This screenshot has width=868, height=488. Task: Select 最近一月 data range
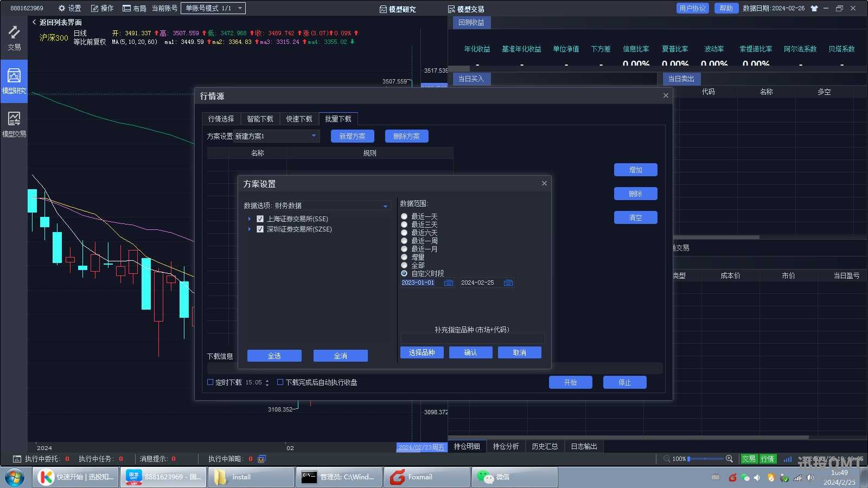click(x=404, y=249)
